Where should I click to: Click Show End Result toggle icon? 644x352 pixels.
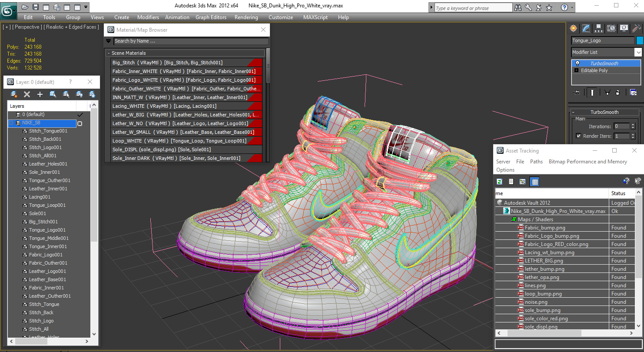(x=592, y=92)
